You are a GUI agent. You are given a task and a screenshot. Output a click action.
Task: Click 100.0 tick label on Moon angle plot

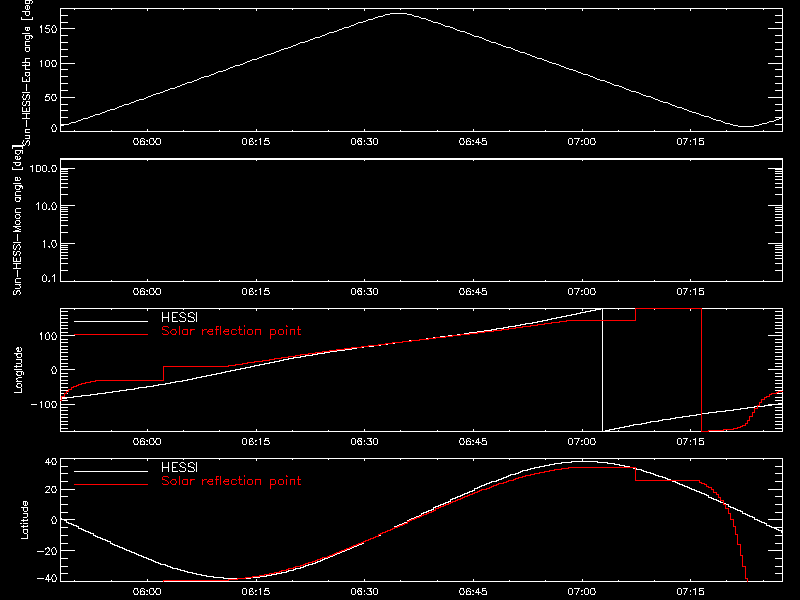coord(43,169)
